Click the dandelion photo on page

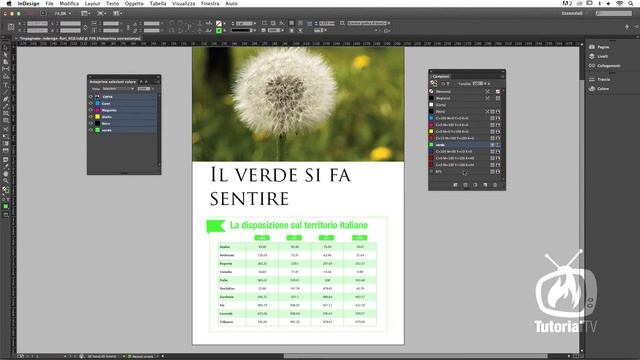pyautogui.click(x=298, y=104)
